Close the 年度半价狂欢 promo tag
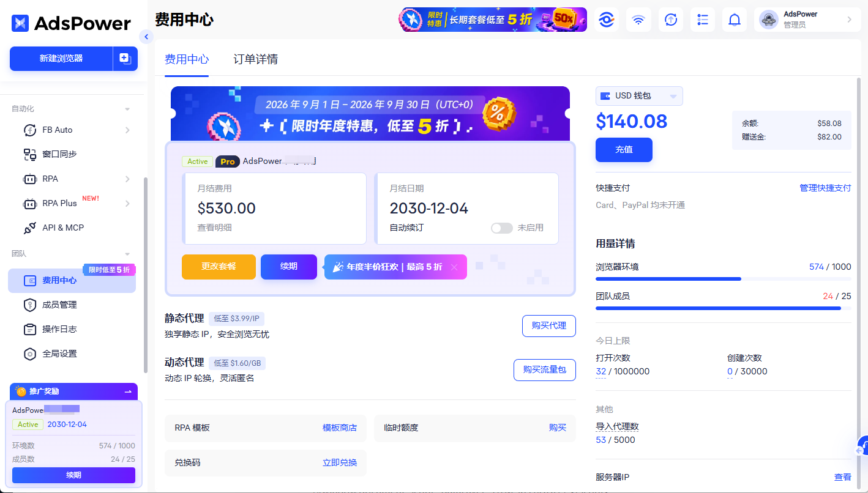Viewport: 868px width, 493px height. pos(454,267)
